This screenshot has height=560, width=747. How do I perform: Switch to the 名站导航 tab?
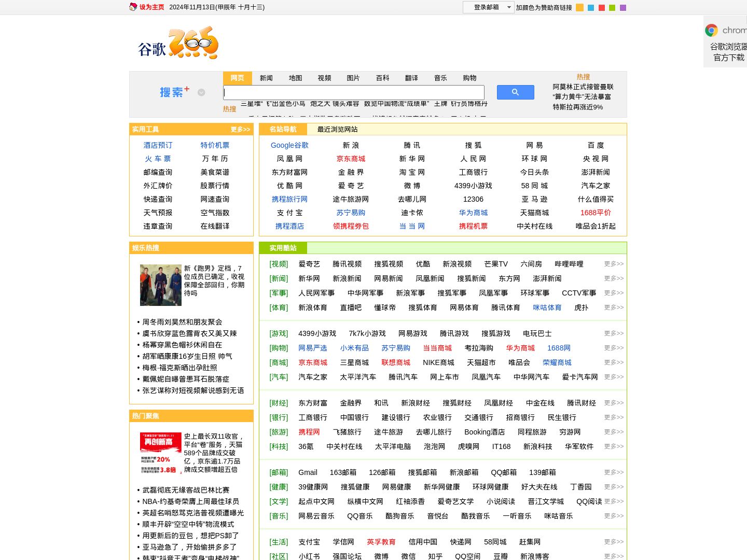point(283,129)
